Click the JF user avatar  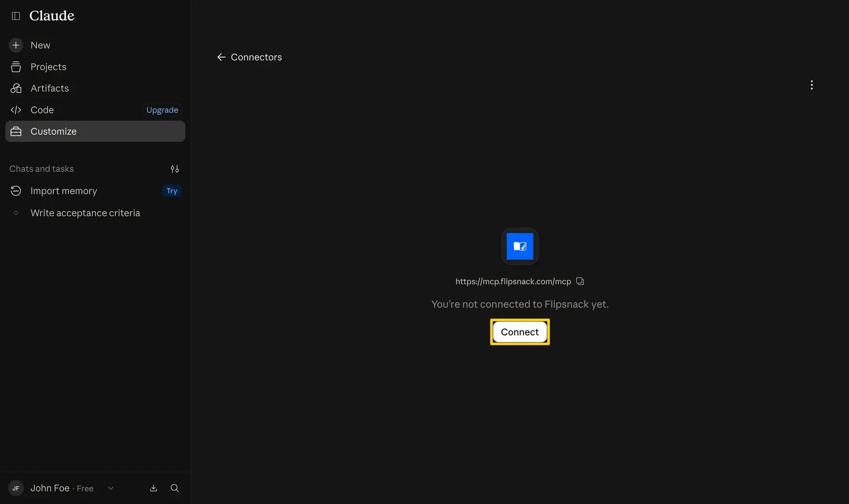coord(16,488)
